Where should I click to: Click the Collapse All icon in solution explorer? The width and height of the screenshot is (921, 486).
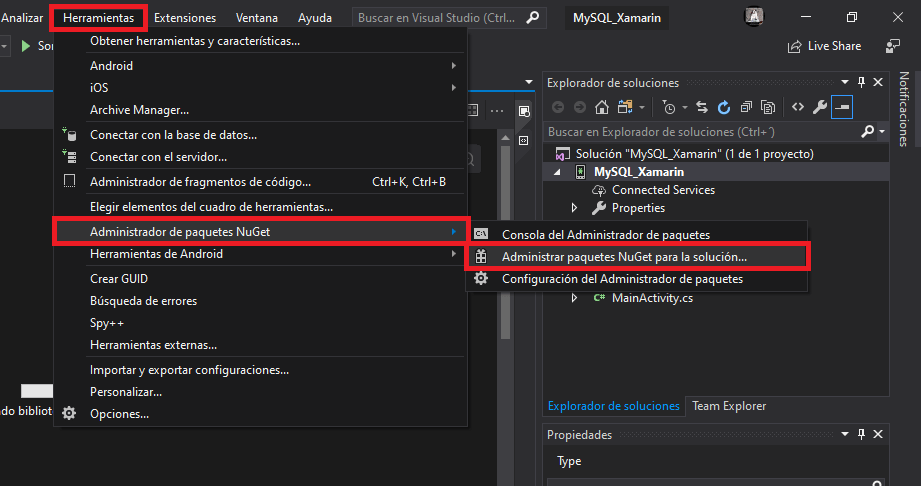[746, 107]
